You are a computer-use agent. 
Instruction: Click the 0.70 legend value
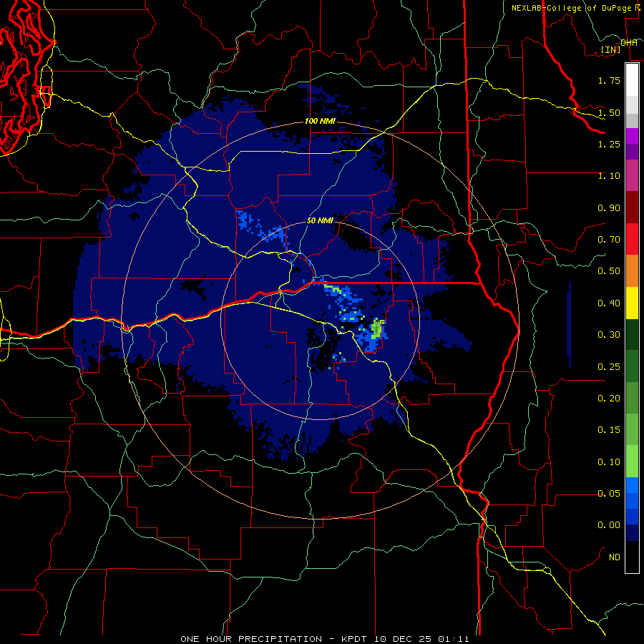click(x=609, y=240)
